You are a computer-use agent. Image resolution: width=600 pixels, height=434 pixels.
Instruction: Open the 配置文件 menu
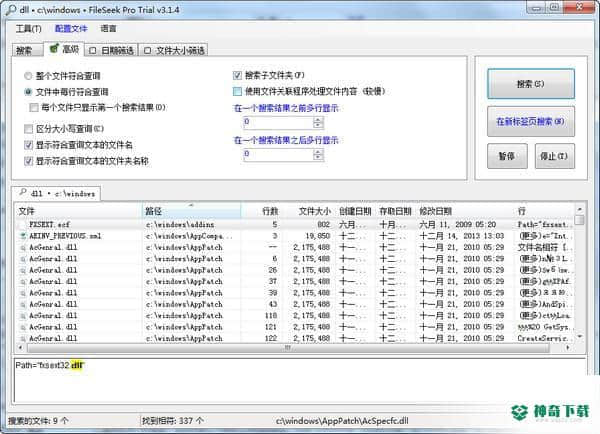pos(71,29)
